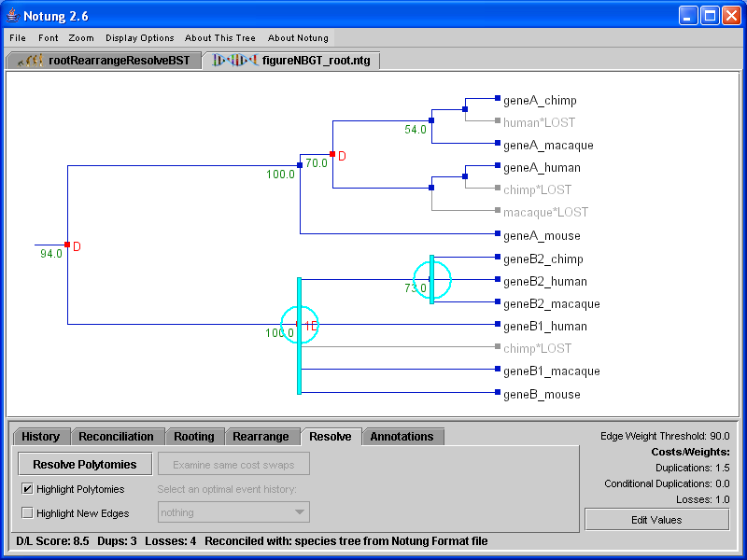Open the Reconciliation tab
Image resolution: width=747 pixels, height=560 pixels.
click(116, 436)
